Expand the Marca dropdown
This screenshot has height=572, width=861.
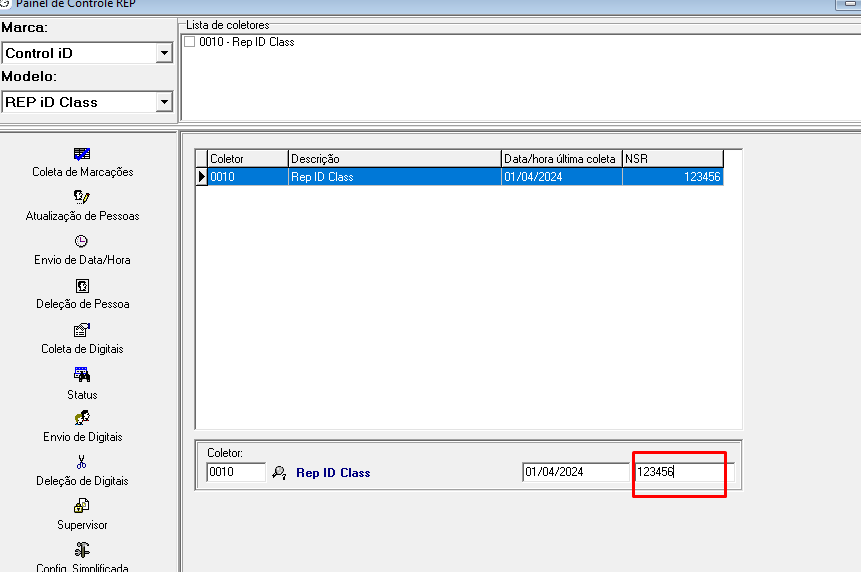(x=164, y=54)
